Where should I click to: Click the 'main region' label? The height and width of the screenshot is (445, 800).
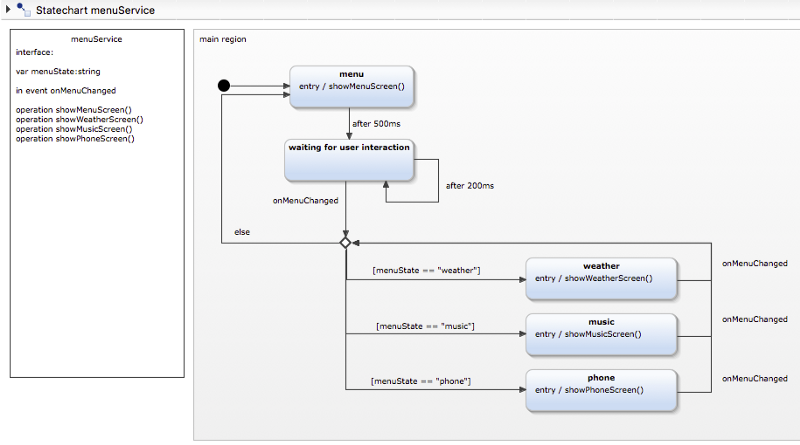(x=223, y=39)
